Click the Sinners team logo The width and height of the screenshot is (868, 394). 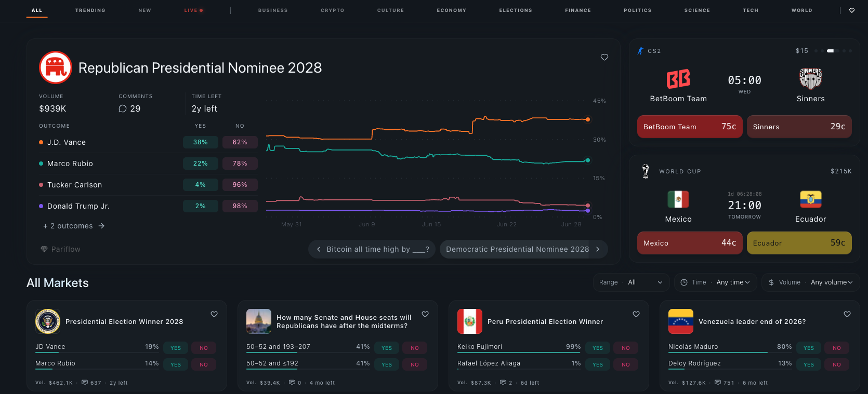[x=811, y=79]
